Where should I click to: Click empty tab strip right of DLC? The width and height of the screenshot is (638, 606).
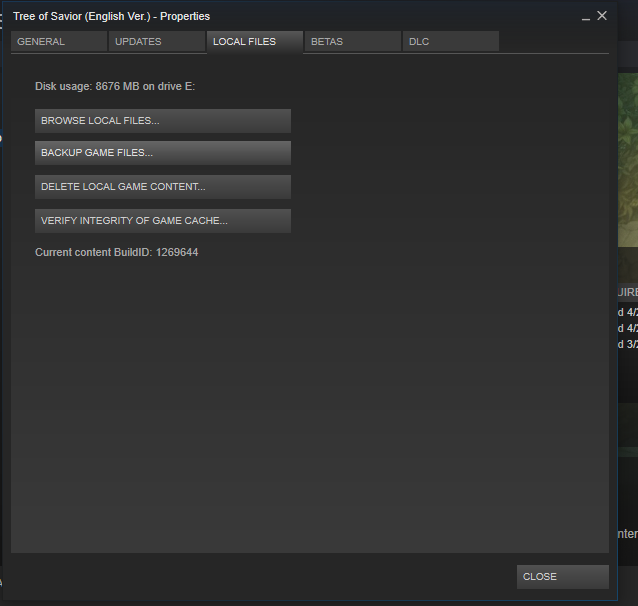tap(553, 42)
